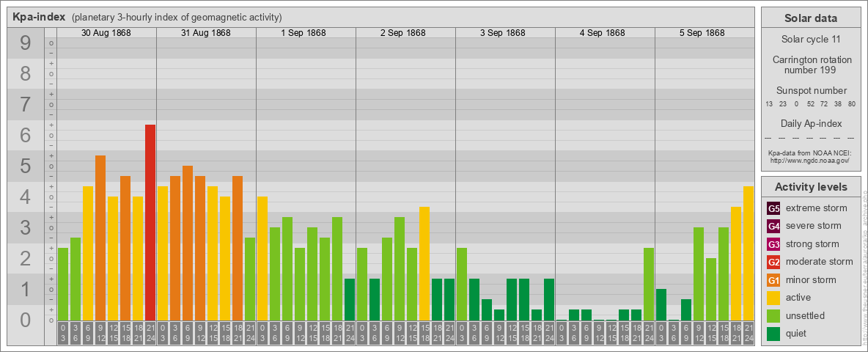Click the G1 minor storm legend icon

point(773,279)
